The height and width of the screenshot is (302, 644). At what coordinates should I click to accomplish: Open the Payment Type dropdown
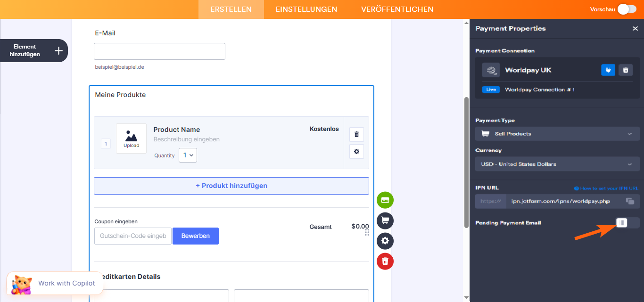pos(557,133)
